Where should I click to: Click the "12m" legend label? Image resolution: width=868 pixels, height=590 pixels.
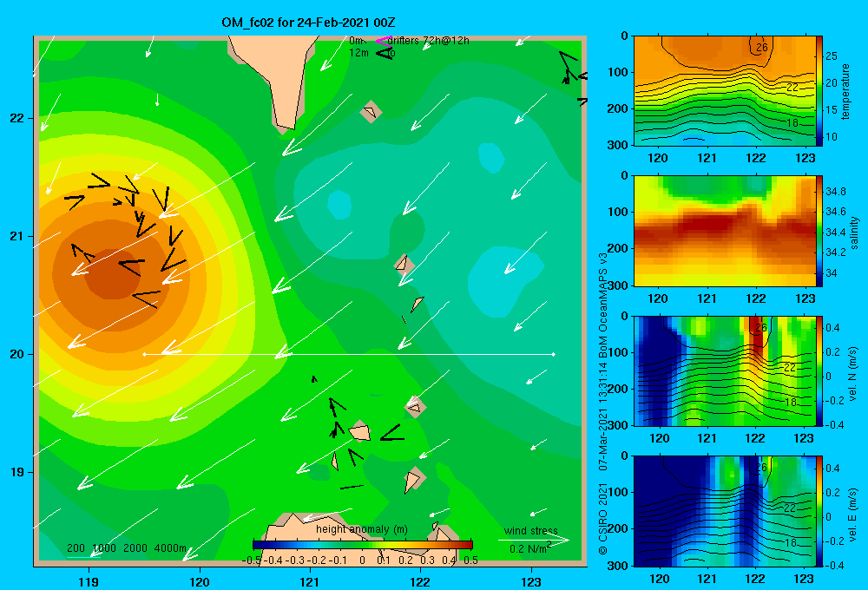pyautogui.click(x=358, y=53)
